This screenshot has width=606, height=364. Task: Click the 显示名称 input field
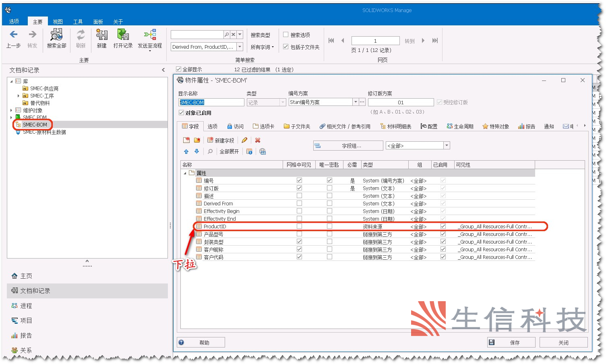[211, 102]
